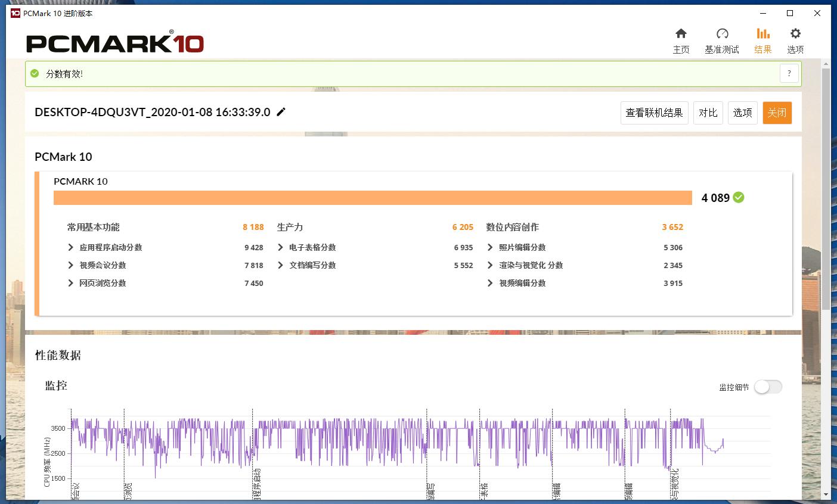The image size is (837, 504).
Task: Enable the 监控细节 toggle switch
Action: point(767,387)
